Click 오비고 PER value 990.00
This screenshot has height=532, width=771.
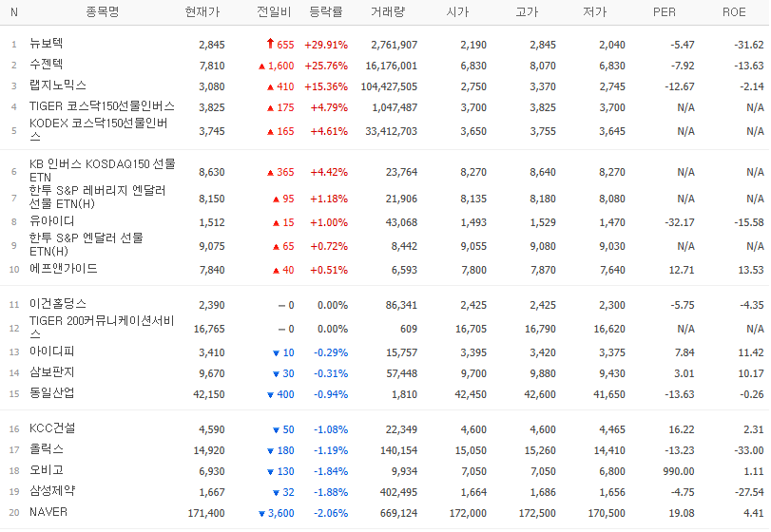[x=679, y=471]
